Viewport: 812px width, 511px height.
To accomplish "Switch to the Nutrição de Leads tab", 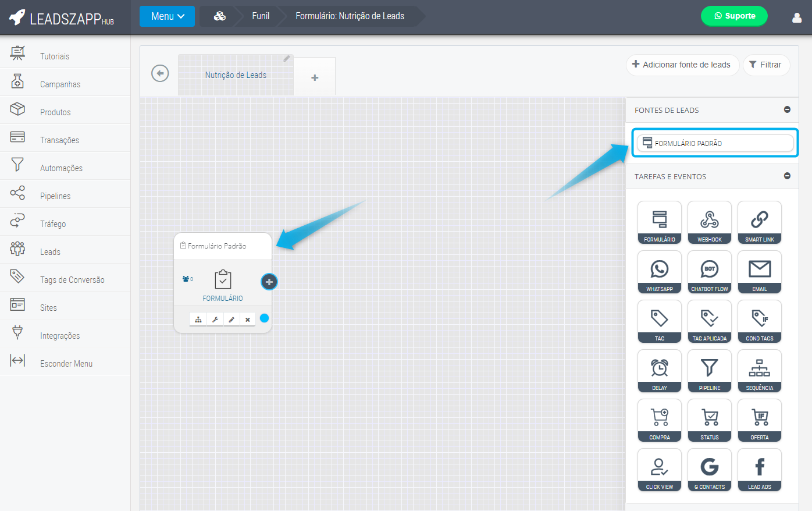I will click(x=236, y=75).
